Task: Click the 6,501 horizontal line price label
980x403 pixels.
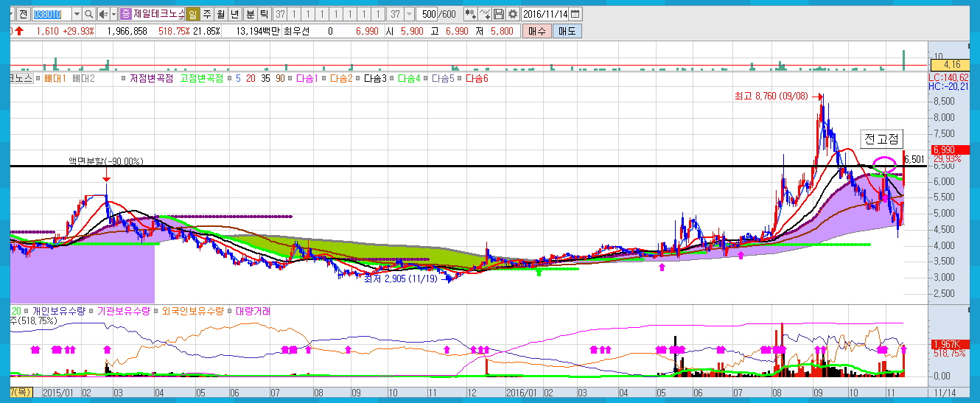Action: [x=914, y=159]
